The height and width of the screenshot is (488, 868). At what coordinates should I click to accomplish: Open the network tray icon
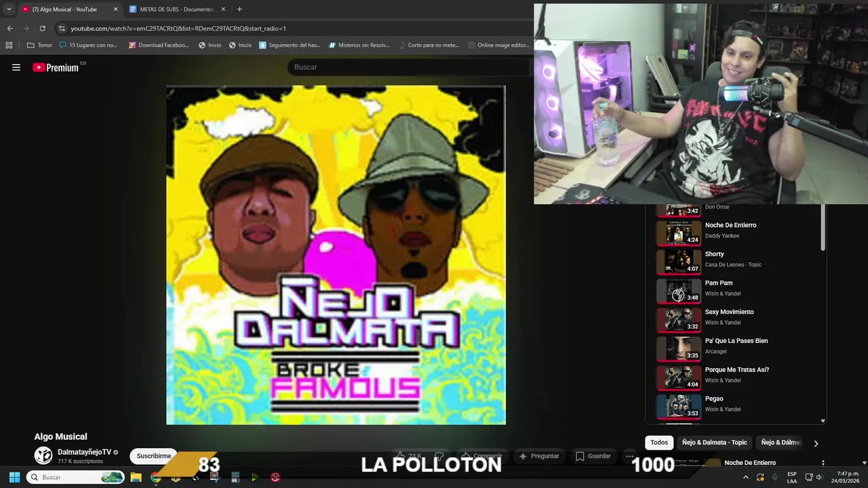tap(809, 477)
